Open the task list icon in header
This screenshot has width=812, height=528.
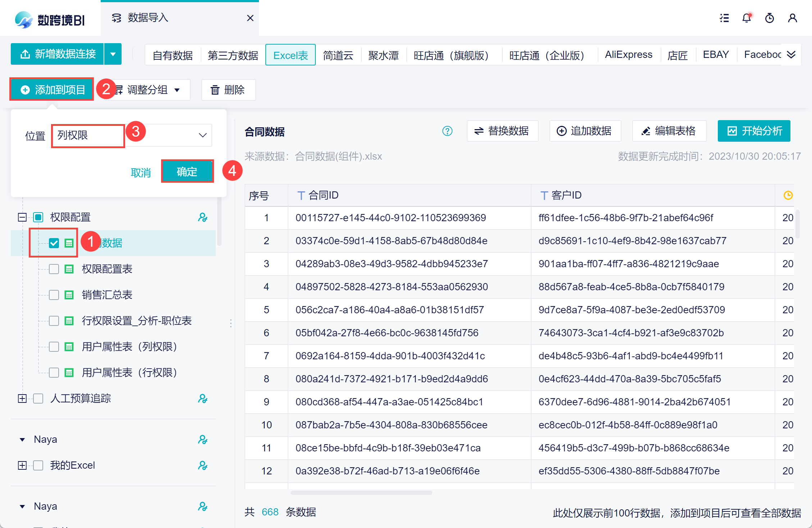click(x=724, y=18)
